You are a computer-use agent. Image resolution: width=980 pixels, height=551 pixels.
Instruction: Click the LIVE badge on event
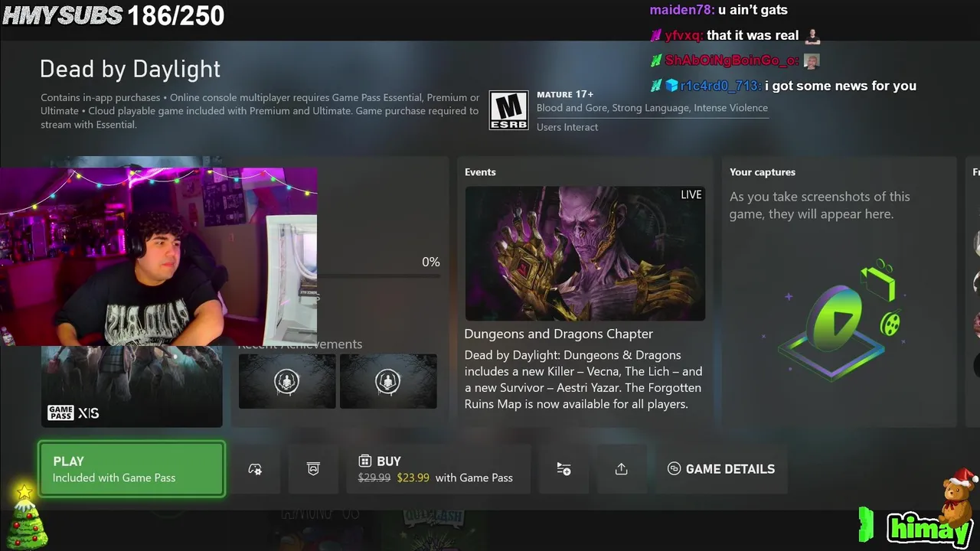coord(691,194)
